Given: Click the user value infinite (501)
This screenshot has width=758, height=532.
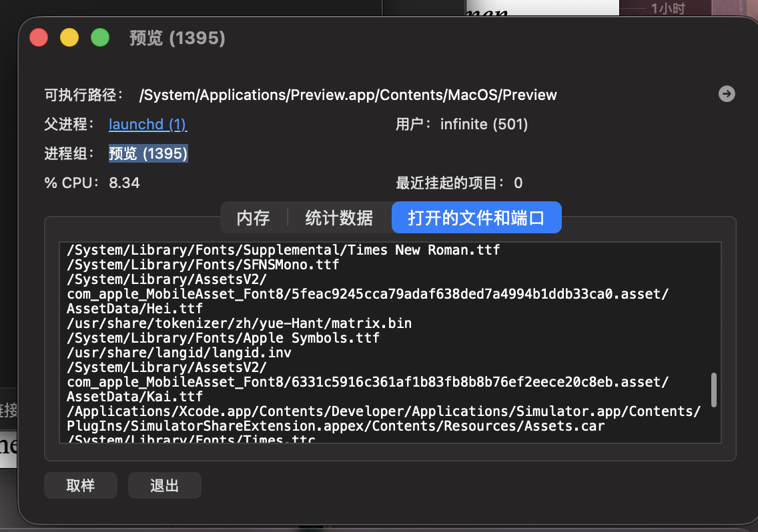Looking at the screenshot, I should (484, 124).
